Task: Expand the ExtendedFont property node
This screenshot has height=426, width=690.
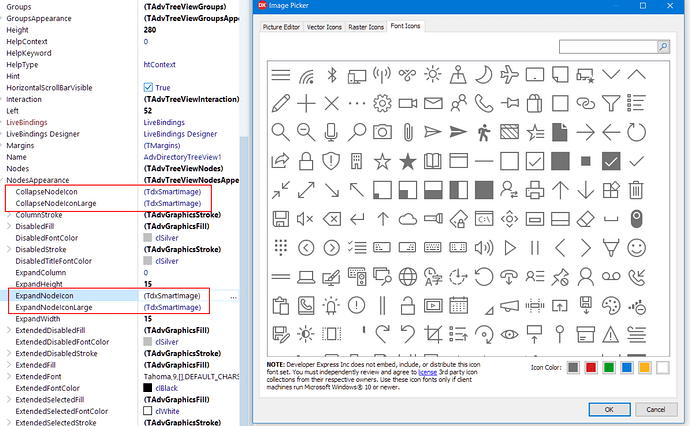Action: pos(9,376)
